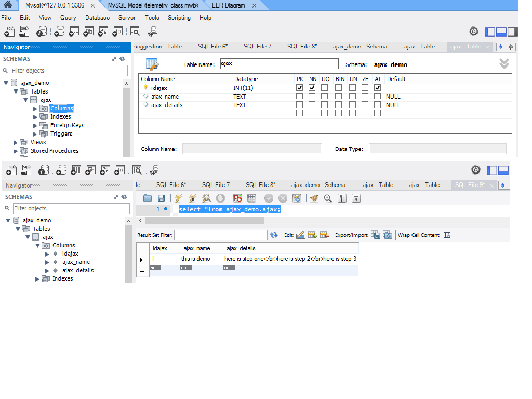
Task: Select the EER Diagram tab
Action: click(x=228, y=6)
